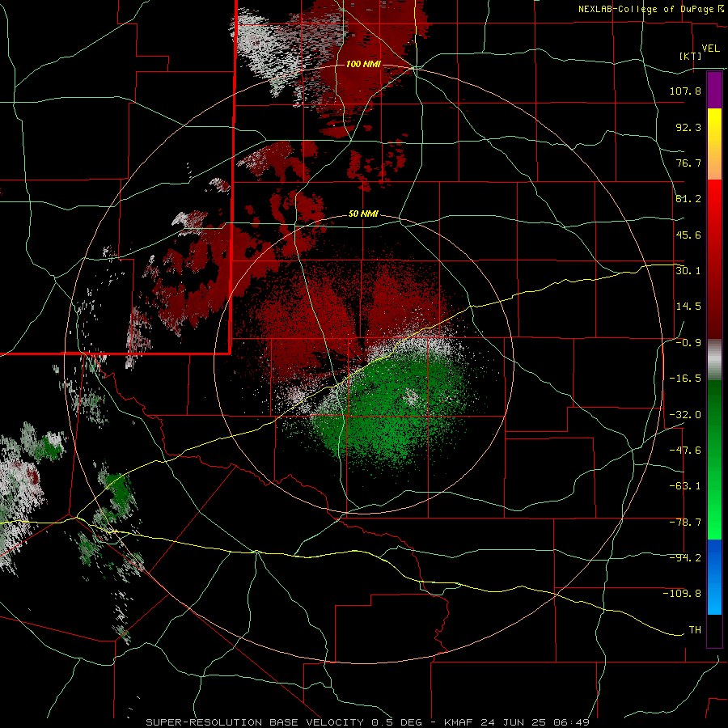Click the -94.2 legend value
The width and height of the screenshot is (728, 728).
[x=685, y=558]
